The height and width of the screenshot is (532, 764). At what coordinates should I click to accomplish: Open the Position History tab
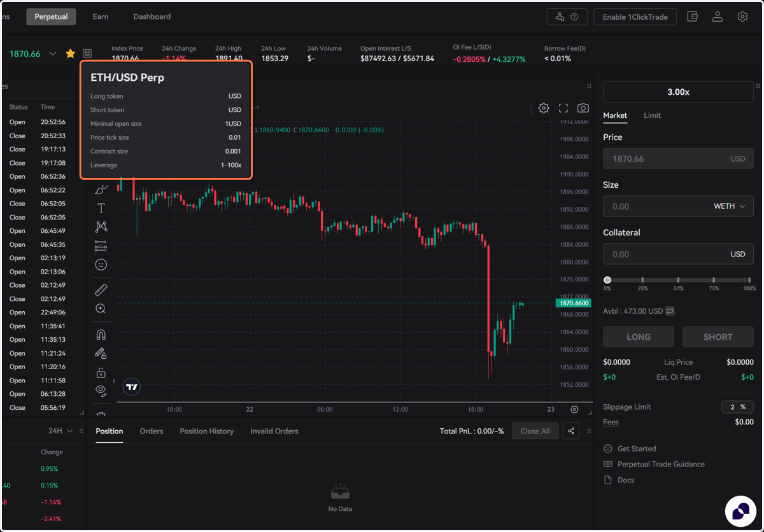pos(207,431)
